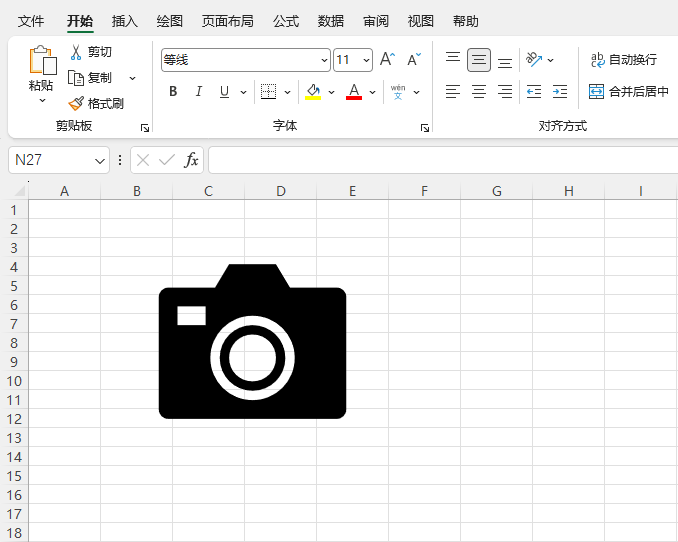Click the text orientation icon
678x542 pixels.
pyautogui.click(x=534, y=59)
